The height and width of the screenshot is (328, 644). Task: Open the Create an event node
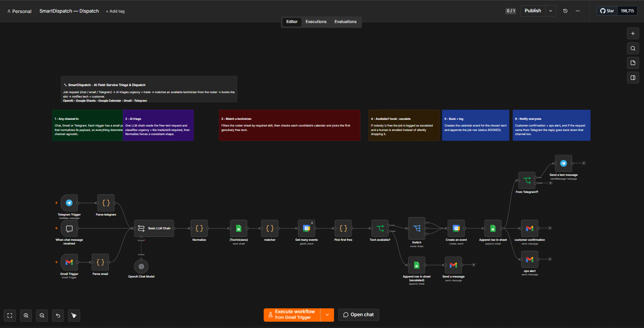point(456,229)
